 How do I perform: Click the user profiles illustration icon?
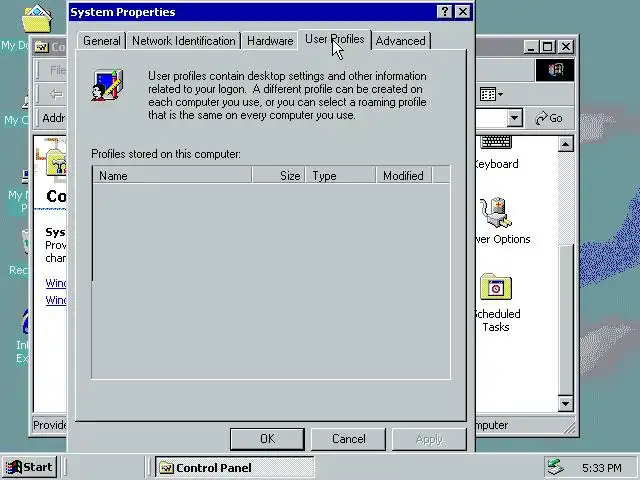[107, 85]
